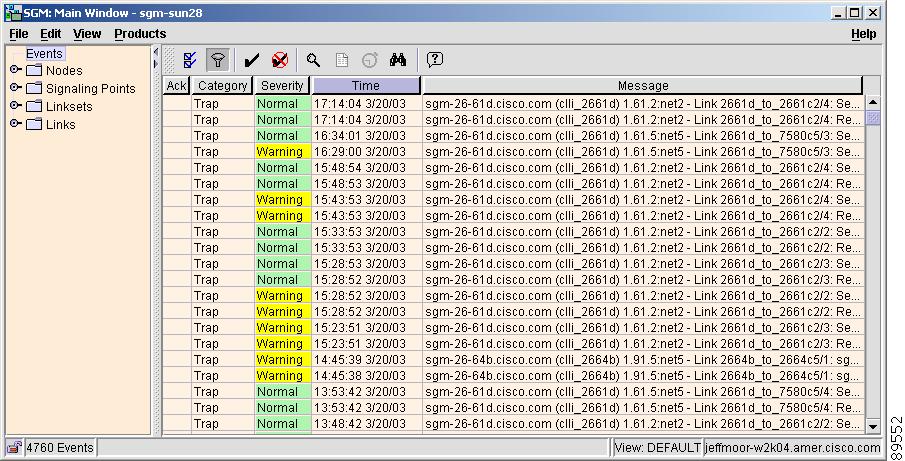Select the 14:45:38 3/20/03 time cell
This screenshot has height=461, width=905.
coord(367,376)
